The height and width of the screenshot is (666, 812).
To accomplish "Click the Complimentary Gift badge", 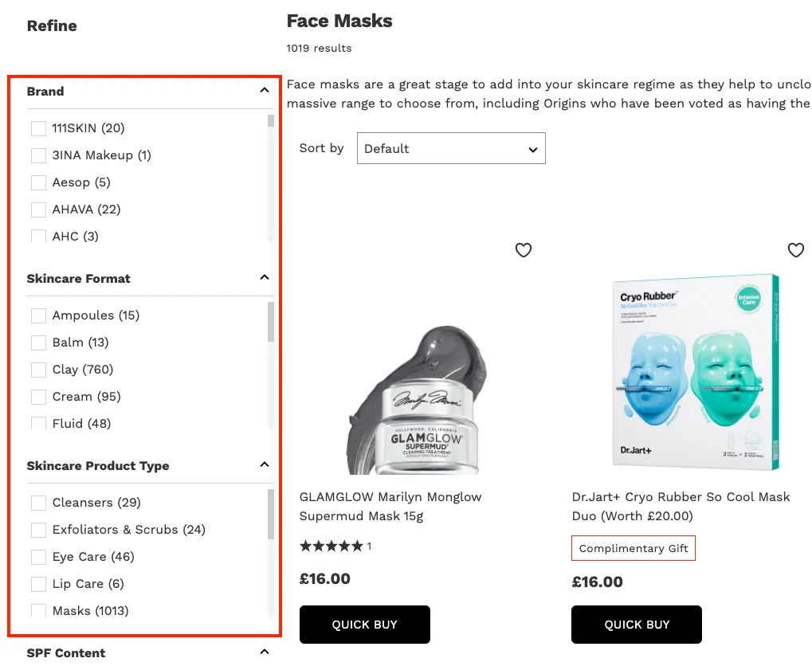I will pyautogui.click(x=633, y=548).
